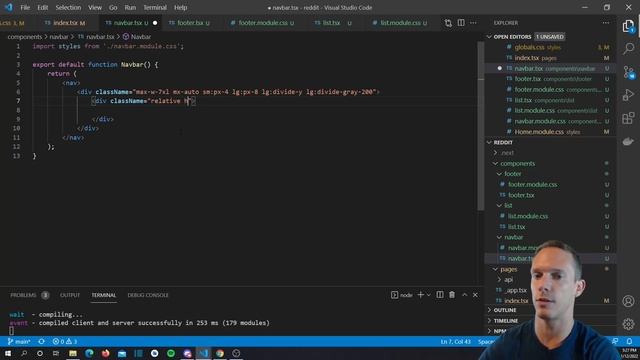
Task: Open the Terminal menu
Action: click(x=155, y=7)
